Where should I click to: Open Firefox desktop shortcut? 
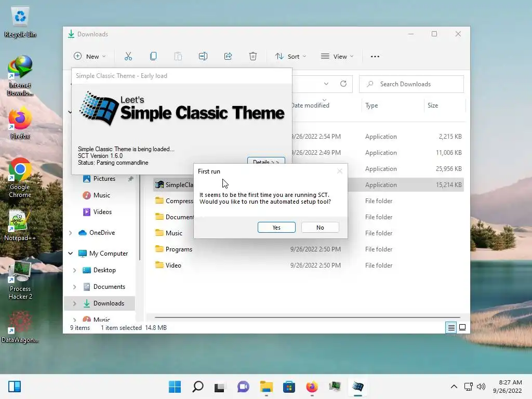20,123
